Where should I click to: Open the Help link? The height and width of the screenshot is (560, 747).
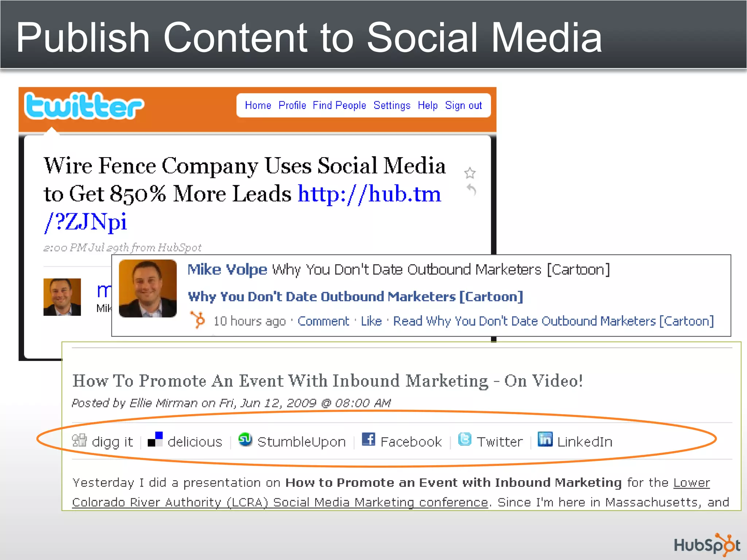point(427,105)
